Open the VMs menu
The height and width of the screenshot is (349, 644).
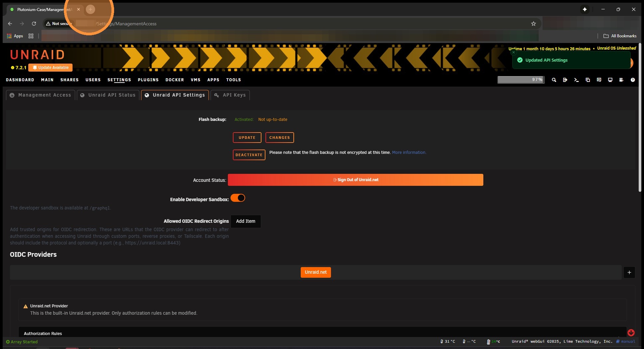coord(196,80)
